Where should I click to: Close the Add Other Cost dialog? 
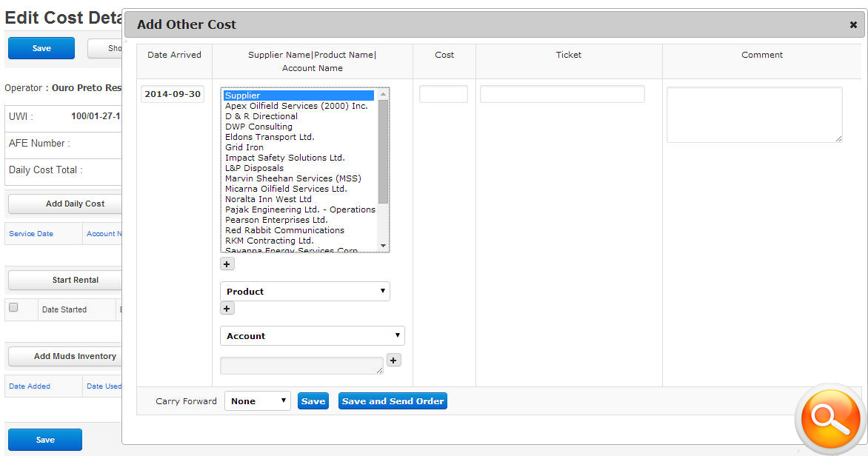[x=853, y=24]
